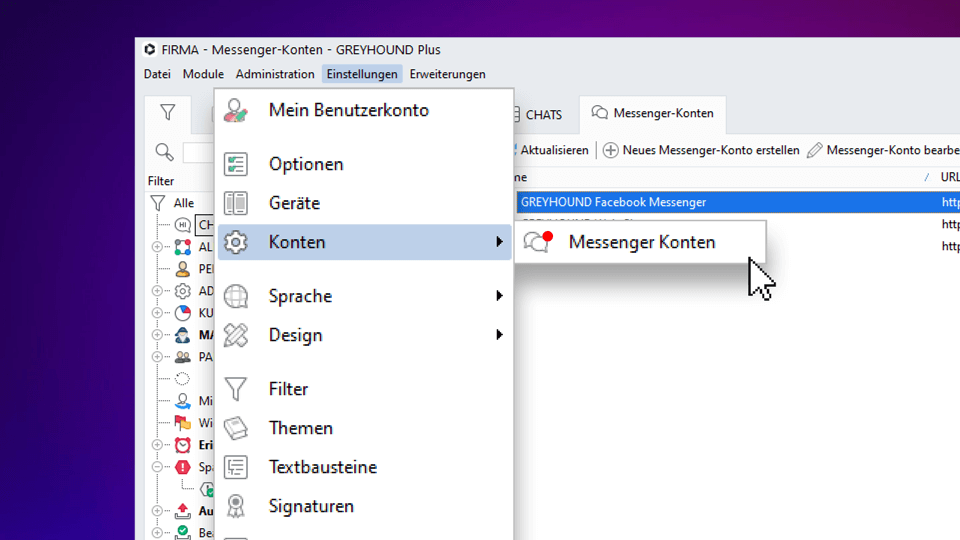Open the Administration menu
This screenshot has width=960, height=540.
(275, 74)
